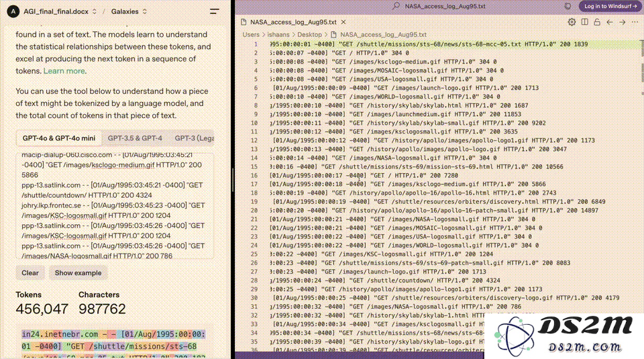This screenshot has height=359, width=644.
Task: Click into the tokenizer text input area
Action: click(x=115, y=205)
